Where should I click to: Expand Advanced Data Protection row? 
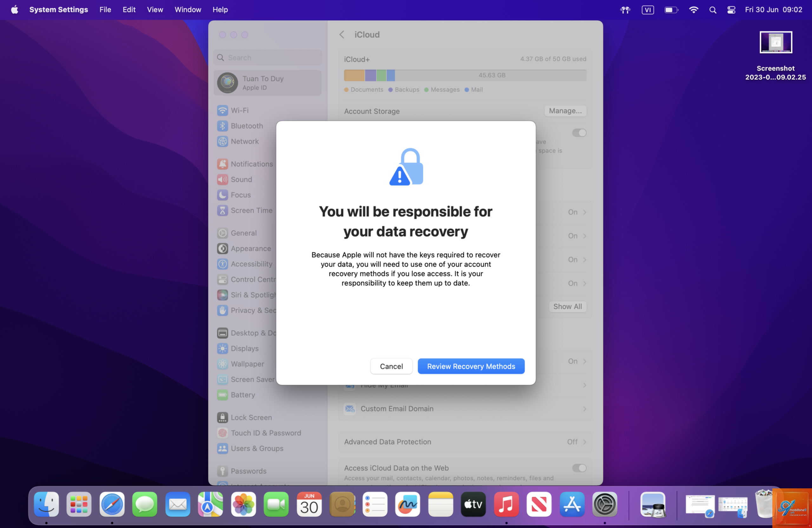tap(465, 442)
